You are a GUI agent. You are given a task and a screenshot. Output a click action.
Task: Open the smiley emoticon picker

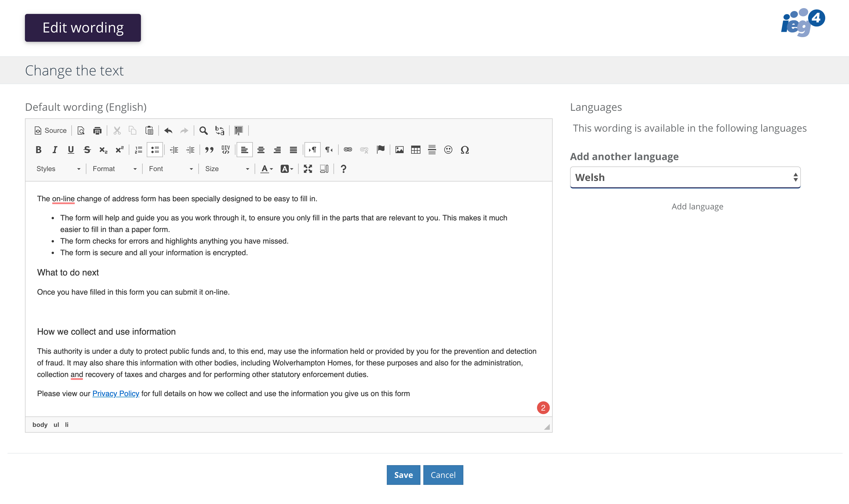tap(448, 150)
